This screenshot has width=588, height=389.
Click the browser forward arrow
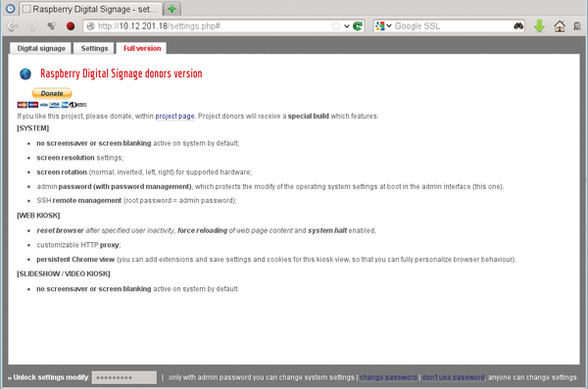[32, 25]
